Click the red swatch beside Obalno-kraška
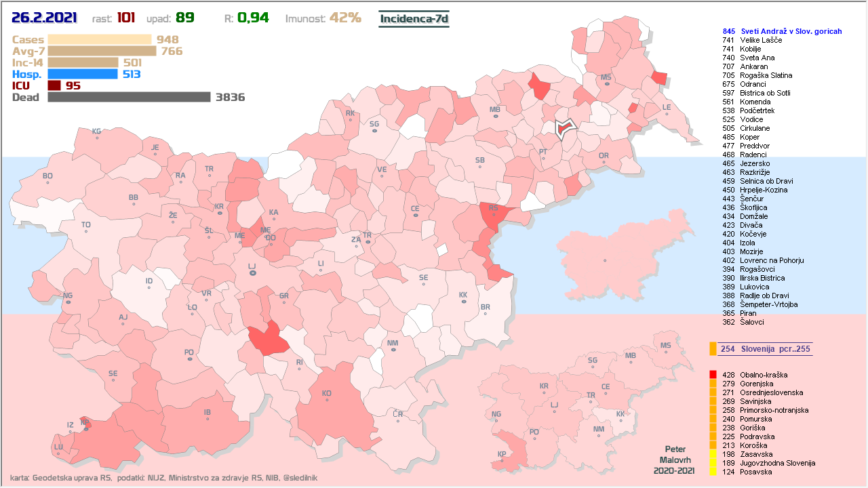Viewport: 868px width, 488px height. 713,375
